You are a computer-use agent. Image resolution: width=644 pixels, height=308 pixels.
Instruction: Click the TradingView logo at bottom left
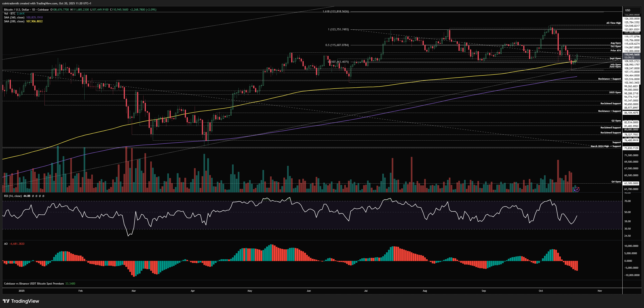point(21,301)
